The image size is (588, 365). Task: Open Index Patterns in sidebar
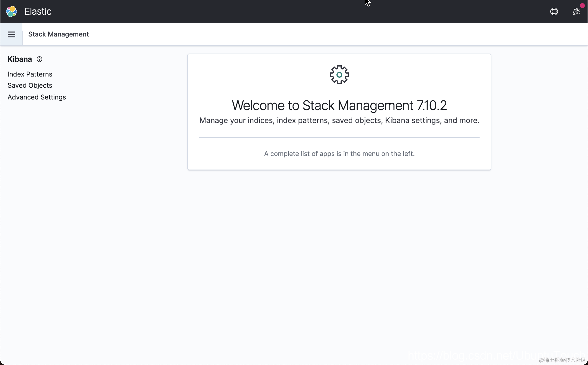[30, 74]
